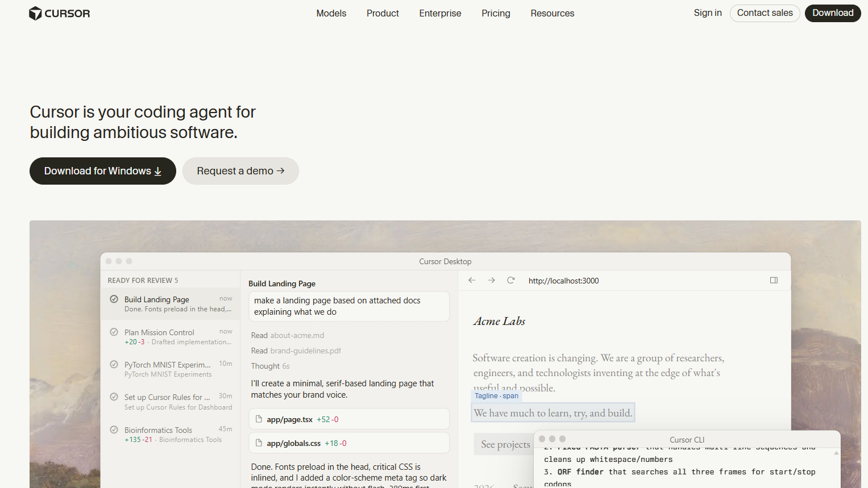Click the status icon for Set up Cursor Rules

coord(114,397)
